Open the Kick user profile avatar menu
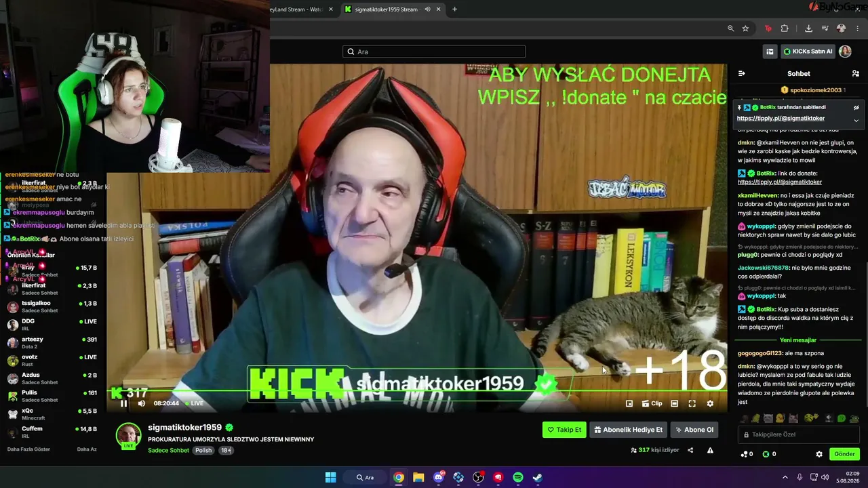The width and height of the screenshot is (868, 488). tap(845, 52)
